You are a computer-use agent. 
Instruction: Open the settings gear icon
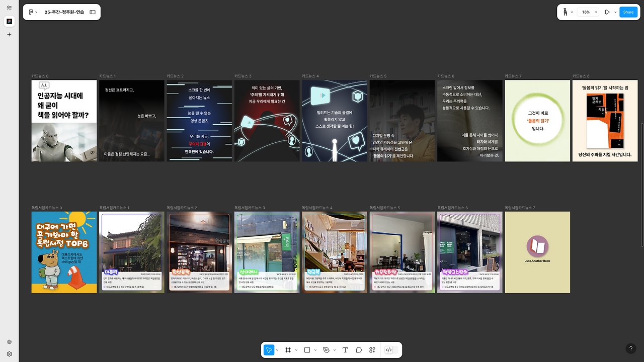tap(9, 354)
